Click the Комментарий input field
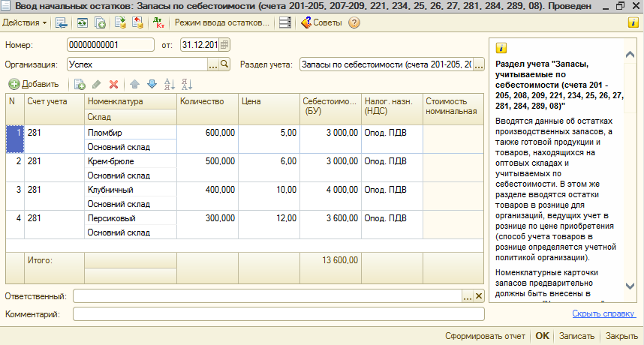 click(278, 313)
